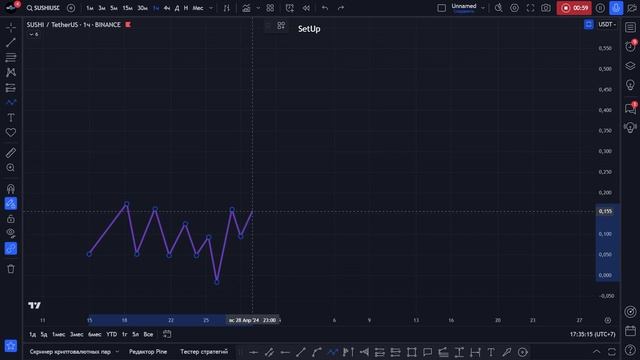640x360 pixels.
Task: Open the Fibonacci tools in left sidebar
Action: tap(11, 58)
